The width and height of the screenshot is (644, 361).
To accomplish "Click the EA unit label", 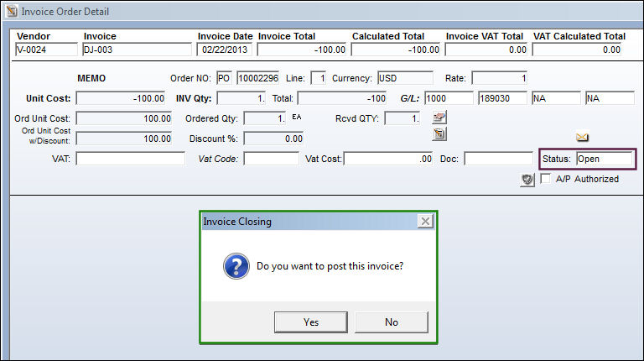I will [297, 117].
